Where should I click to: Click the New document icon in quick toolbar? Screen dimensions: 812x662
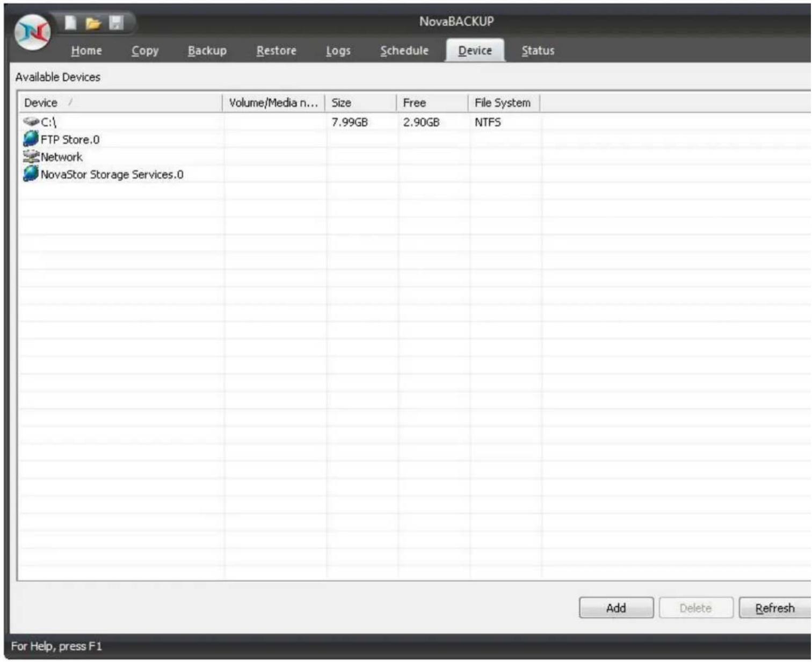70,23
